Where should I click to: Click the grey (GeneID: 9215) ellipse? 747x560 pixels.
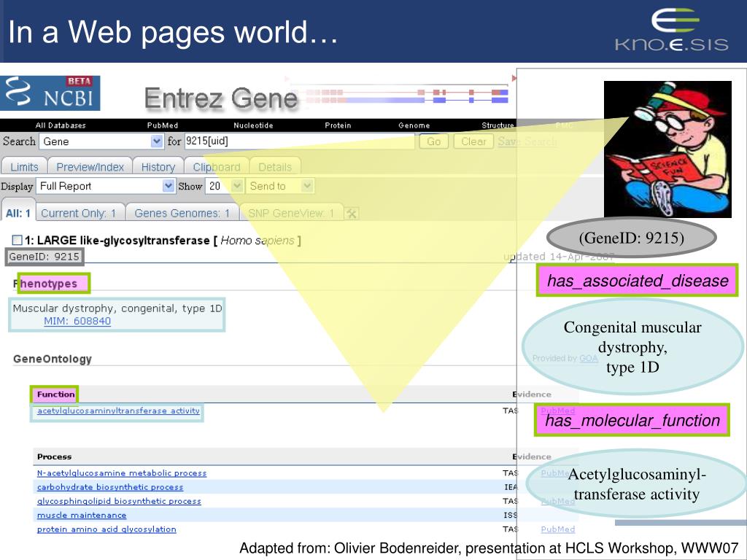[632, 238]
